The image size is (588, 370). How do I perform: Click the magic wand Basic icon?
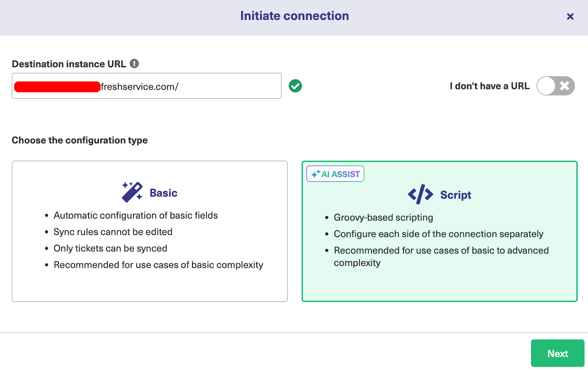pyautogui.click(x=132, y=192)
